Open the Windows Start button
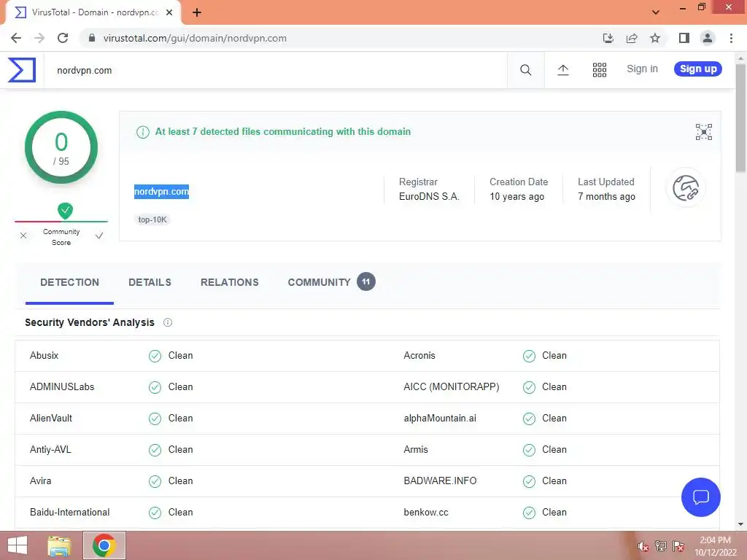The image size is (747, 560). click(x=18, y=545)
